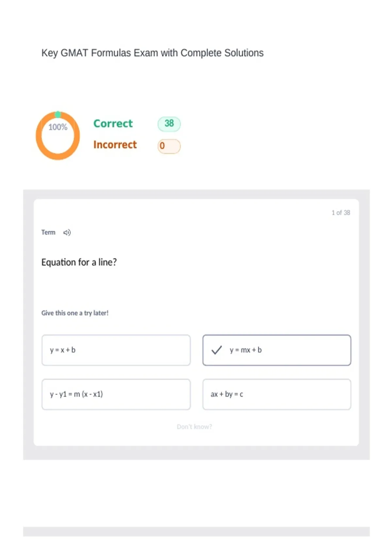This screenshot has height=556, width=392.
Task: Click the Key GMAT Formulas Exam title
Action: [152, 53]
